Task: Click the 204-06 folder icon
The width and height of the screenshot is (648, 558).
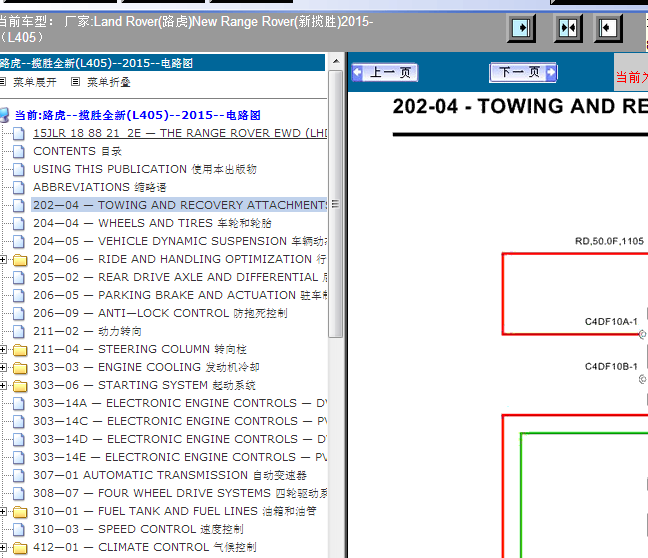Action: [20, 260]
